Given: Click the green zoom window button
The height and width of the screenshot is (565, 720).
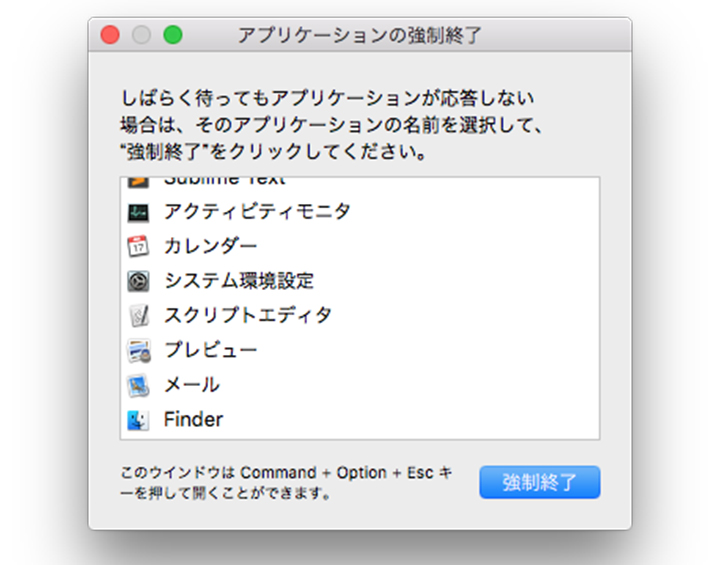Looking at the screenshot, I should point(173,35).
